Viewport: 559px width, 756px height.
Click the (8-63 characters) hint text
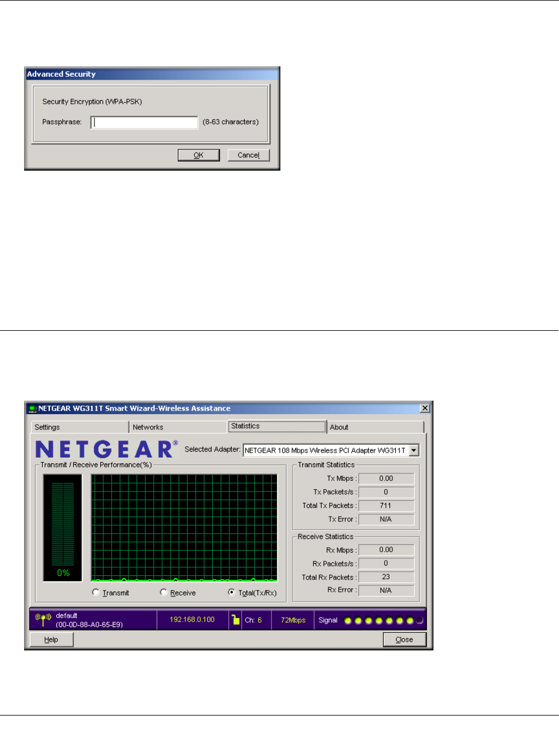point(231,122)
